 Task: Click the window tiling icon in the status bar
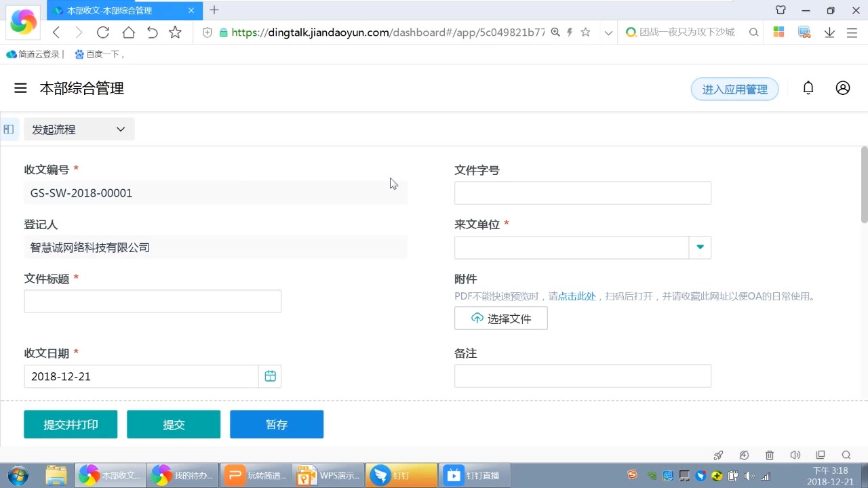[x=821, y=455]
